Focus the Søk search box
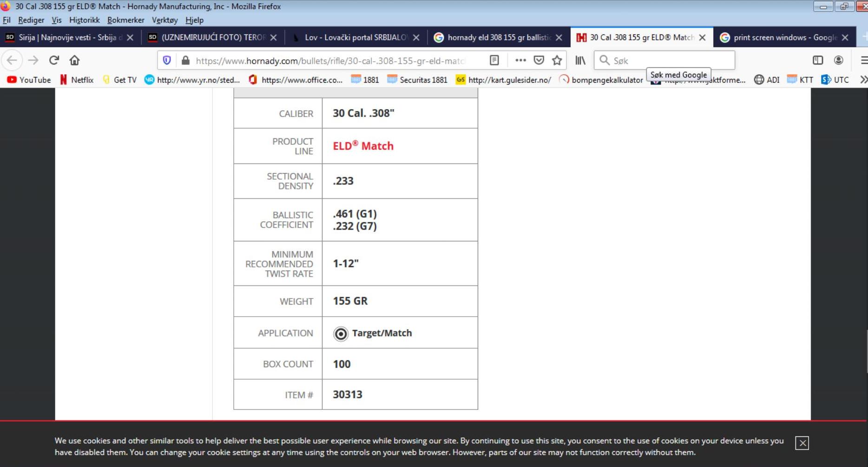 664,60
